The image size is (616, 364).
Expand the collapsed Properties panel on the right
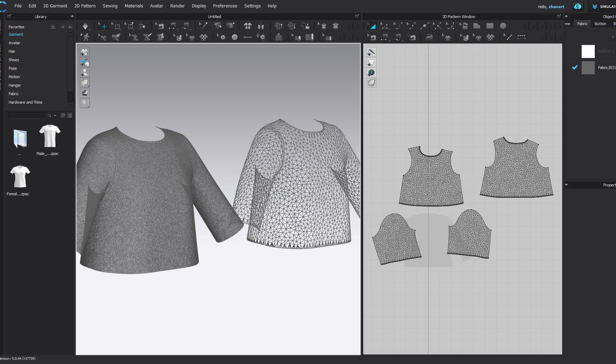pyautogui.click(x=566, y=185)
